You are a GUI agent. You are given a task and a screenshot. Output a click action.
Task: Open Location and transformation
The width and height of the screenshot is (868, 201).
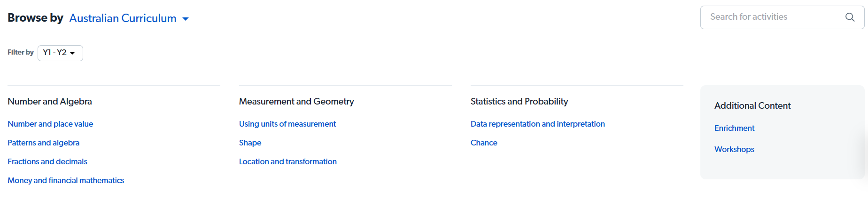[x=288, y=161]
